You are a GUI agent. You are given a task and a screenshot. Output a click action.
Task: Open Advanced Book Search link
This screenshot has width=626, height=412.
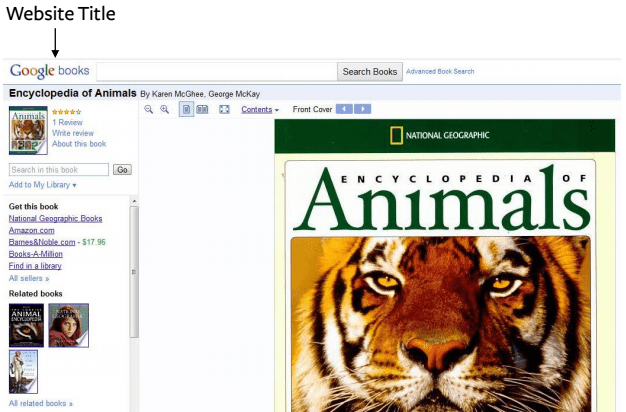[x=440, y=71]
